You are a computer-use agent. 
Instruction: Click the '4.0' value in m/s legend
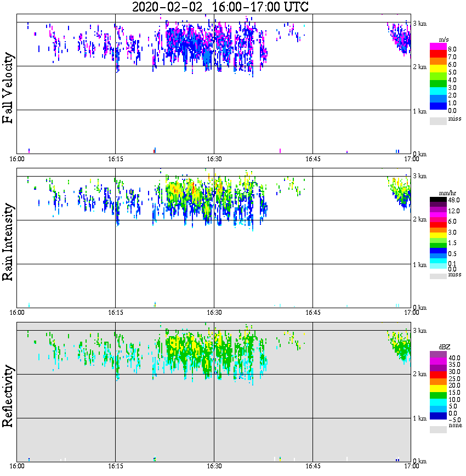(452, 80)
